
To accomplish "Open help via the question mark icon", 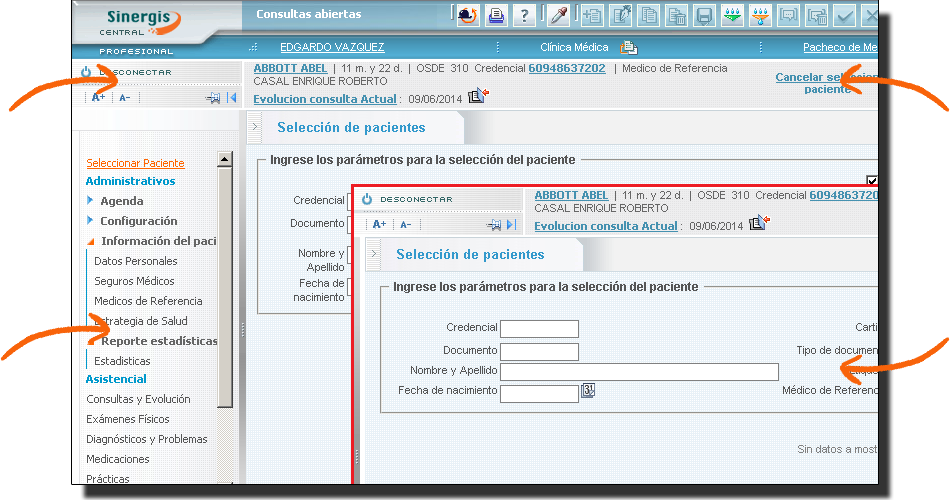I will click(x=524, y=15).
